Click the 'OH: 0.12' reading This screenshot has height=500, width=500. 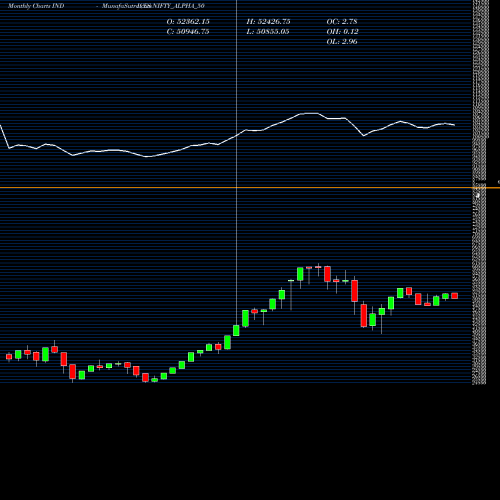click(x=342, y=32)
